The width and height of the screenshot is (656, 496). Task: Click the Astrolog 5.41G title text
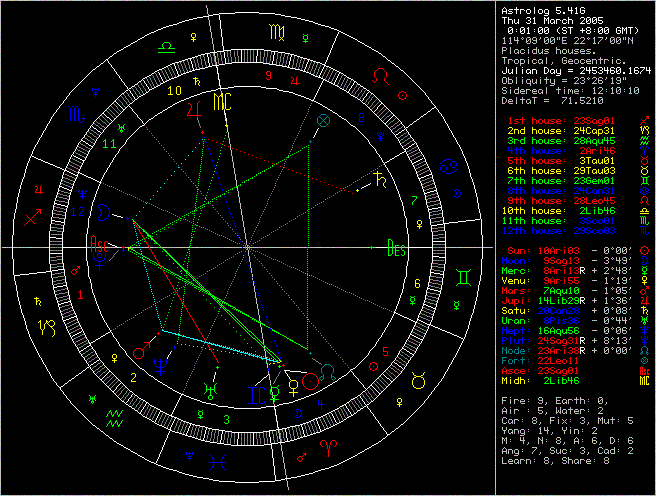(x=538, y=9)
